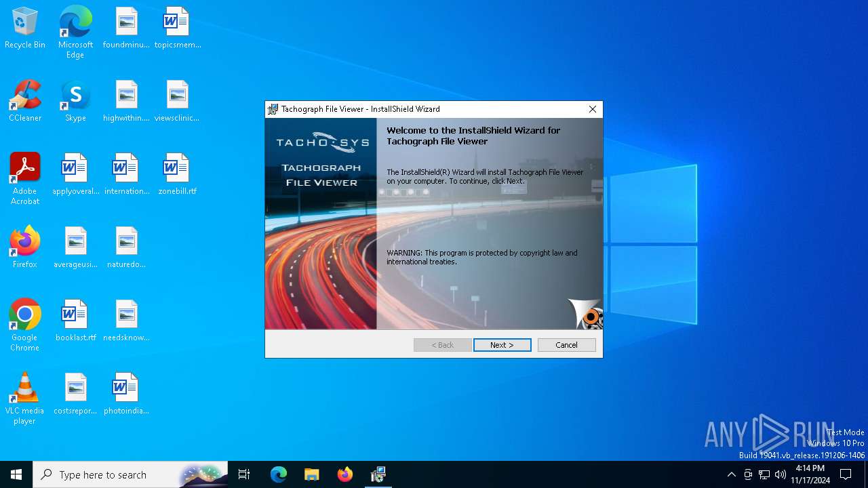Select the zonebill.rtf document icon
The image size is (868, 488).
coord(177,175)
